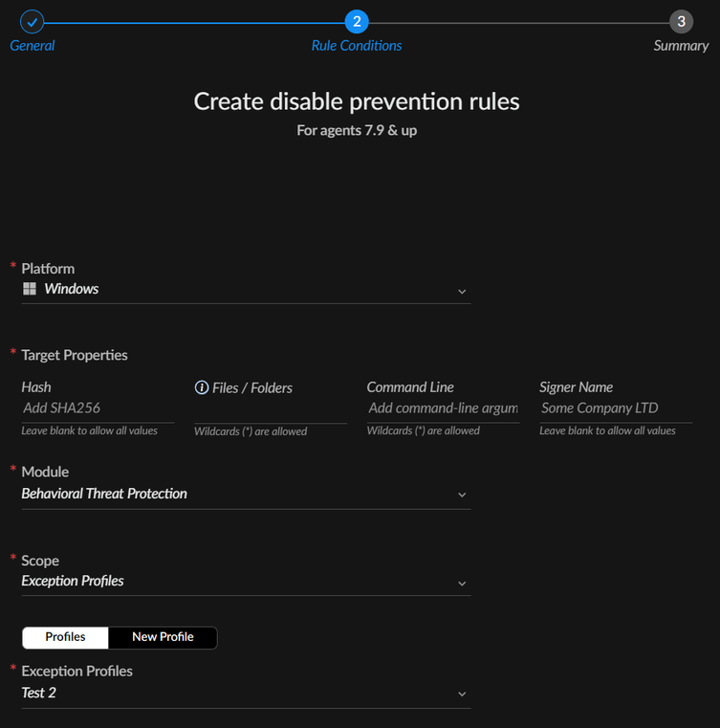Select the Rule Conditions step label
The image size is (720, 728).
357,46
